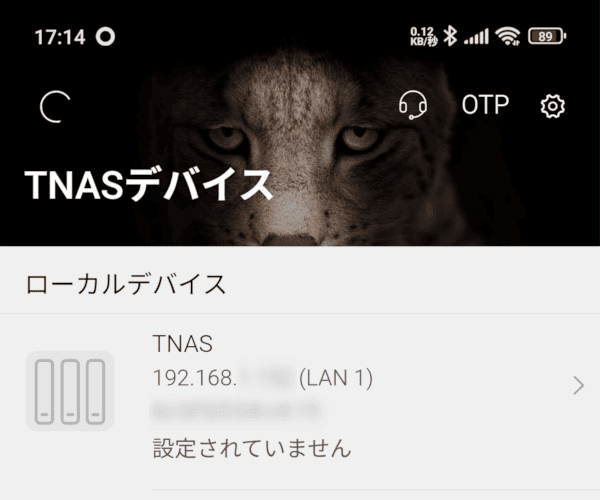Tap the KB/秒 network speed indicator
This screenshot has height=500, width=600.
point(424,36)
